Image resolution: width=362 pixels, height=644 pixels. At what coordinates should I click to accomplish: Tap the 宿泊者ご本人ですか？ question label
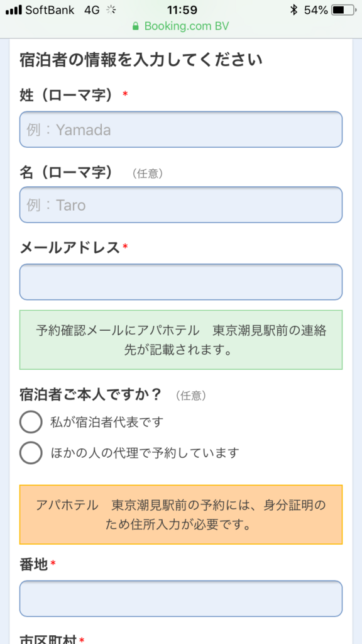(90, 395)
